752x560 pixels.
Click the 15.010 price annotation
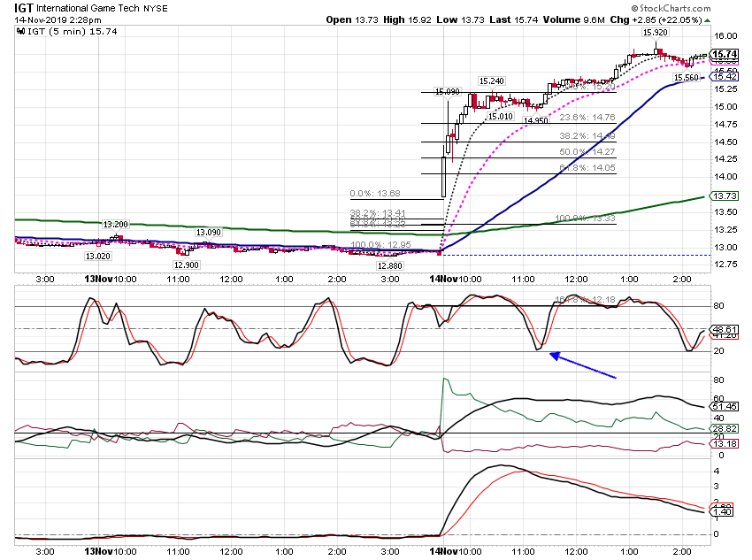point(500,116)
